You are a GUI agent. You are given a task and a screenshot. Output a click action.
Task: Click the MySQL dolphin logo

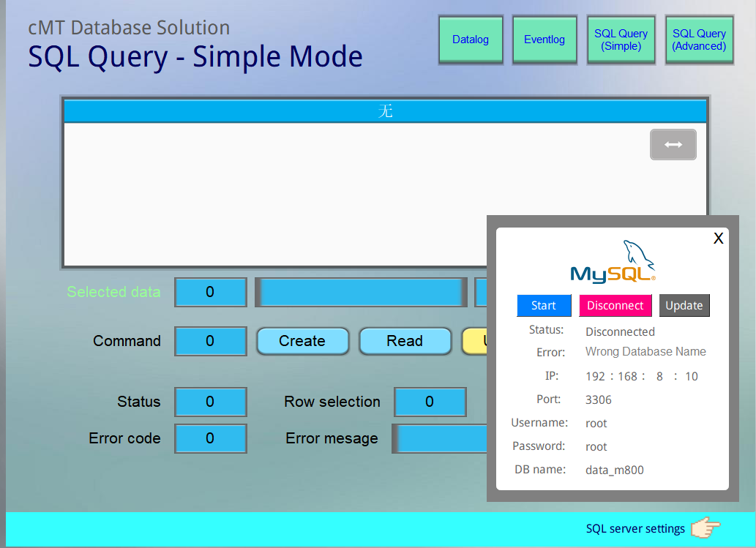(x=613, y=262)
